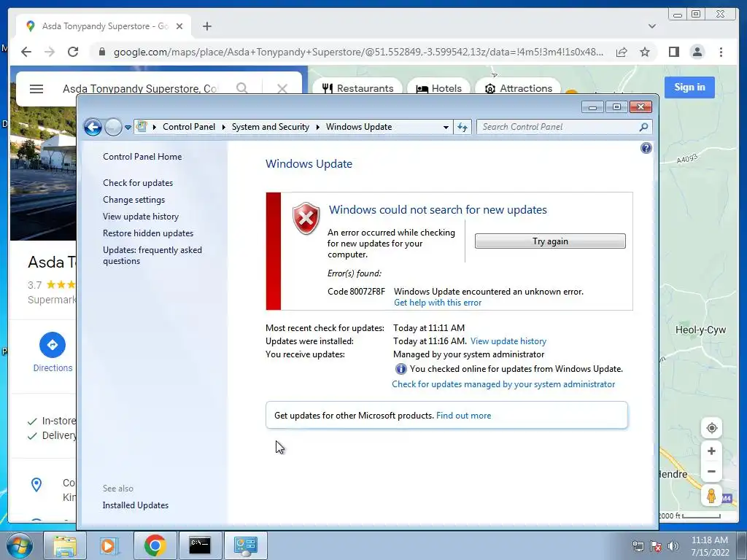Open Google Maps hamburger menu
This screenshot has height=560, width=747.
pos(36,88)
